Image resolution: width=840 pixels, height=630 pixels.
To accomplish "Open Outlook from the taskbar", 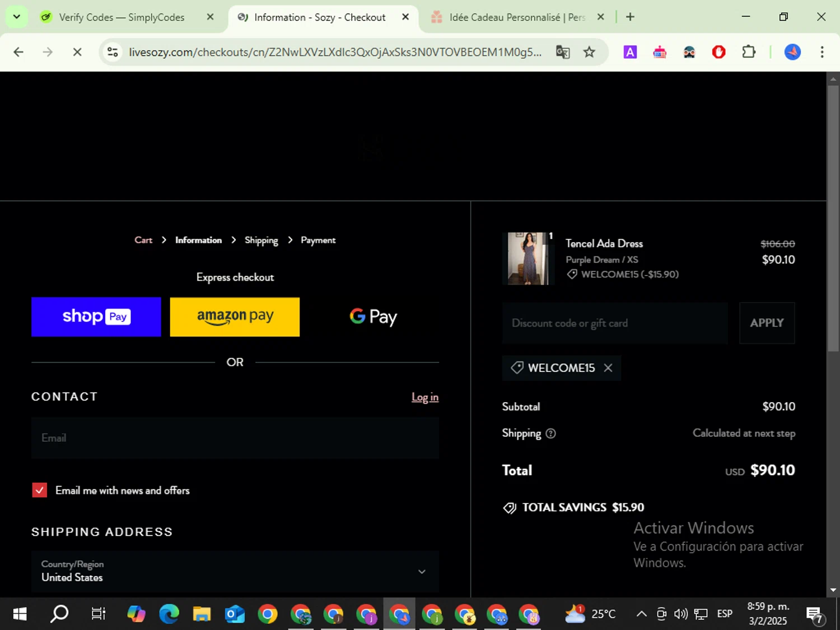I will 235,614.
